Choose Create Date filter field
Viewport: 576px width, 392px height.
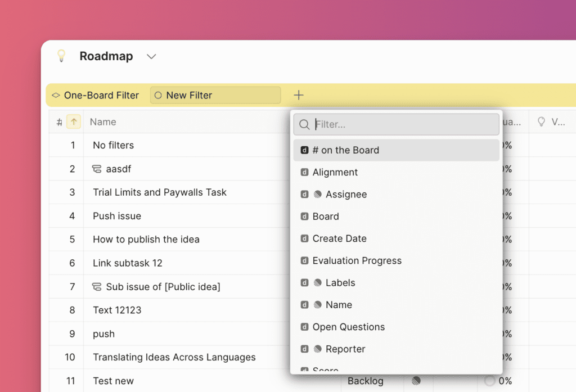pos(339,238)
